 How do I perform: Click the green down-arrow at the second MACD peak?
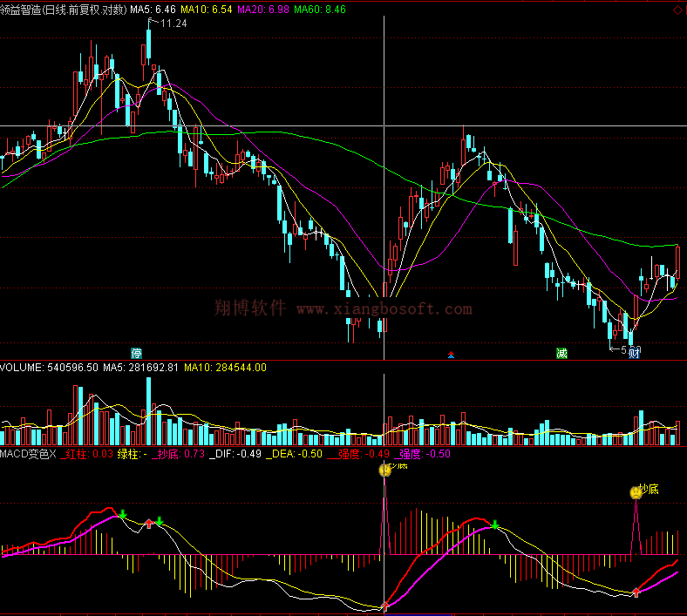point(495,525)
